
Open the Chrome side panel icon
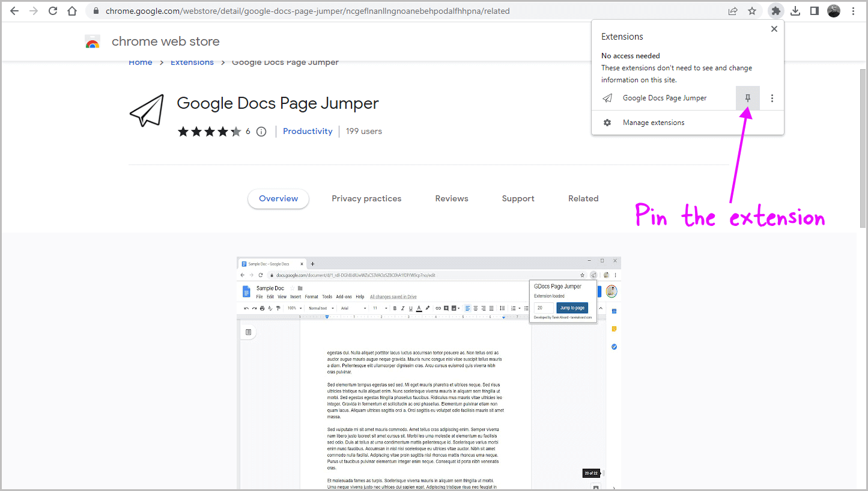coord(815,11)
